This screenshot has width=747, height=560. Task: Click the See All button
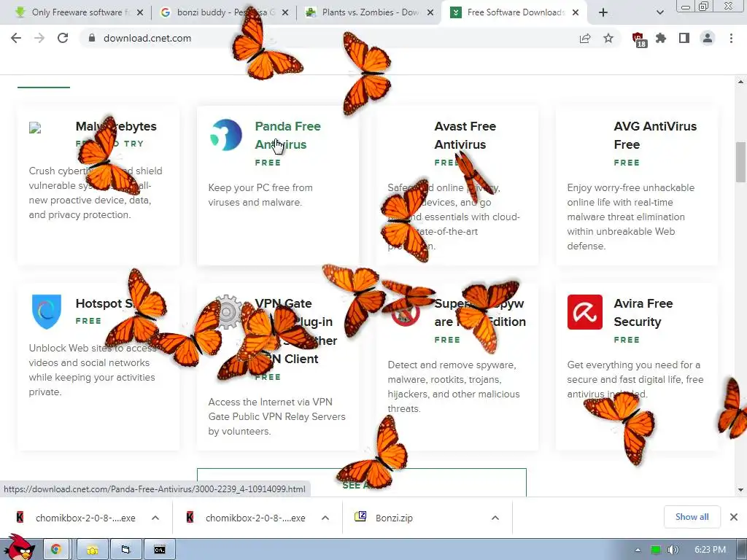[x=362, y=483]
